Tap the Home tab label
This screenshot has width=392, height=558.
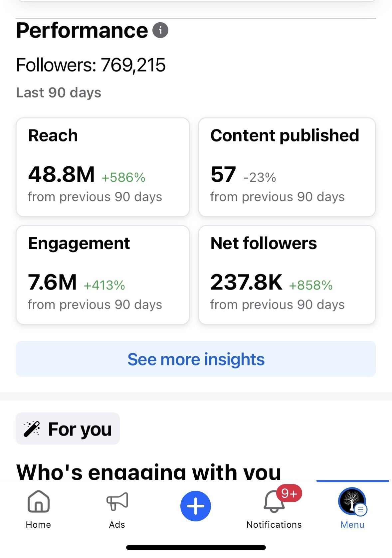[x=39, y=525]
